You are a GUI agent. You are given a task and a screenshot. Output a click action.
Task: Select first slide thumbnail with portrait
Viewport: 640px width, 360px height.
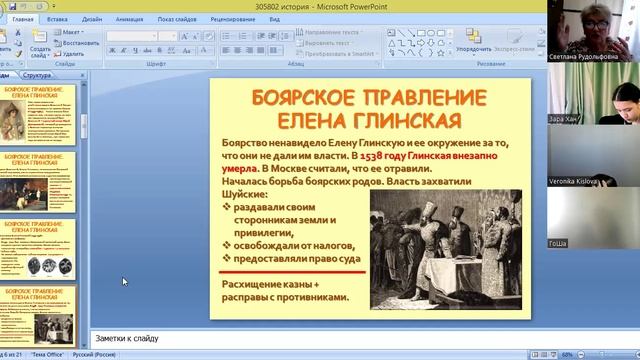click(x=38, y=115)
